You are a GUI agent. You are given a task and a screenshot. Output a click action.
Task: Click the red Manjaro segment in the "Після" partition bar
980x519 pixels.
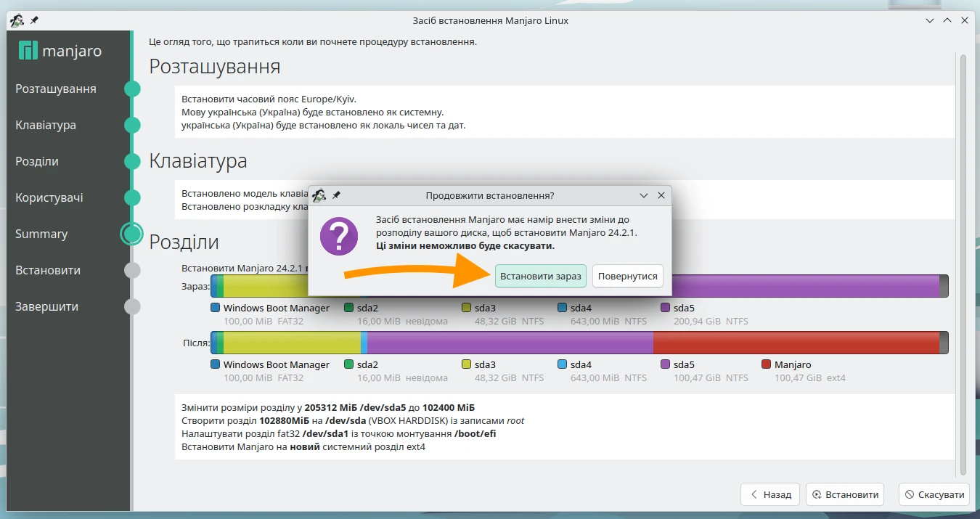point(796,343)
